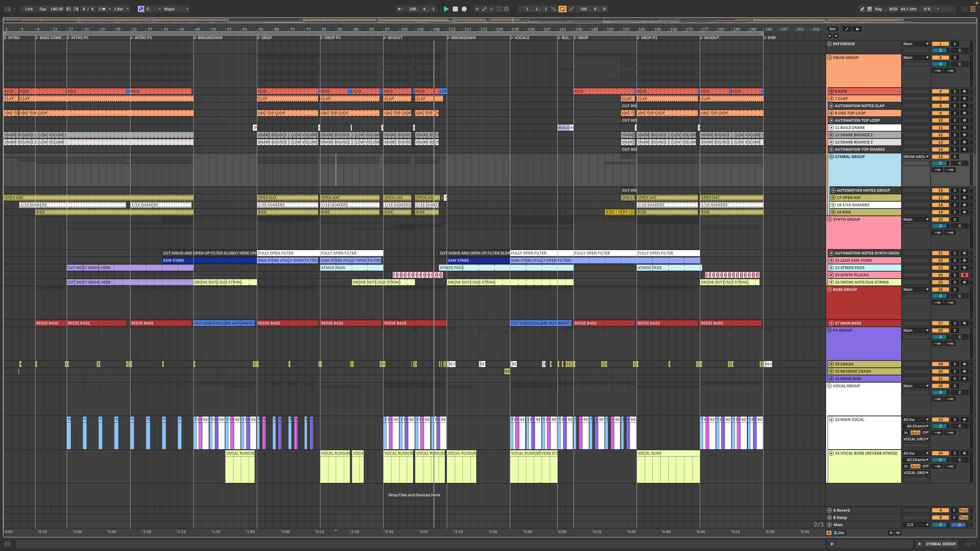
Task: Toggle the Draw Mode pencil icon
Action: click(x=862, y=9)
